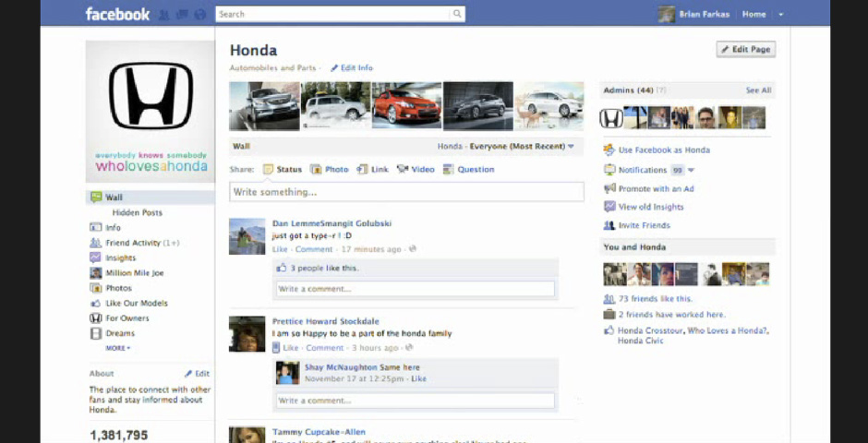Click comment box under Shay McNaughton's reply

coord(416,401)
